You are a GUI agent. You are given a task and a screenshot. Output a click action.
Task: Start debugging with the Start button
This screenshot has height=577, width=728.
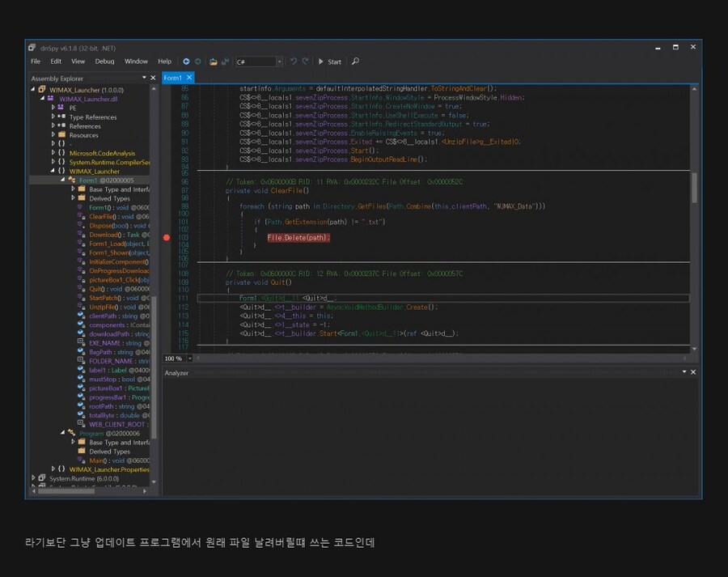330,62
